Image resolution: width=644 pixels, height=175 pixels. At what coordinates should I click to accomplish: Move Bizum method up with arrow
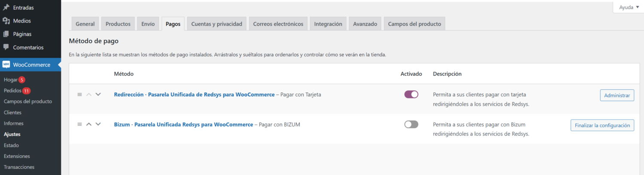pyautogui.click(x=89, y=124)
